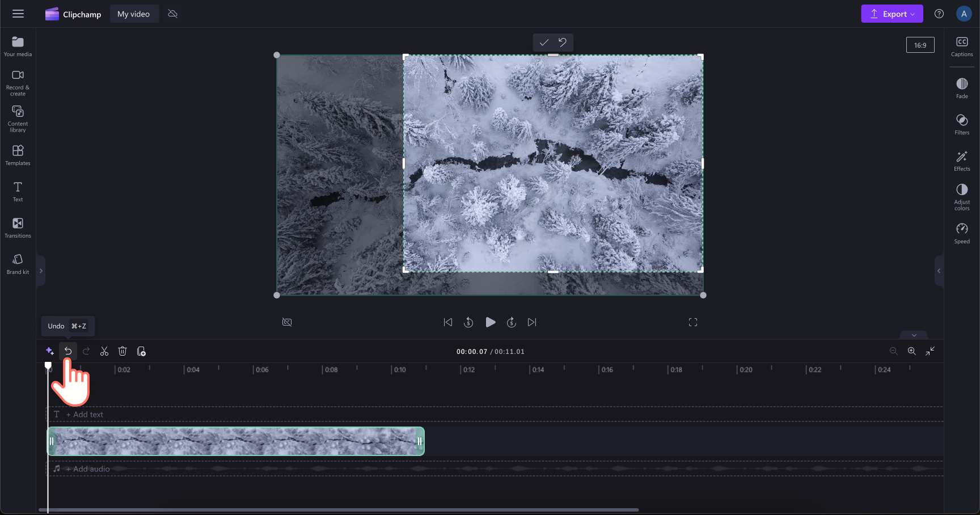
Task: Forward five seconds
Action: pyautogui.click(x=512, y=322)
